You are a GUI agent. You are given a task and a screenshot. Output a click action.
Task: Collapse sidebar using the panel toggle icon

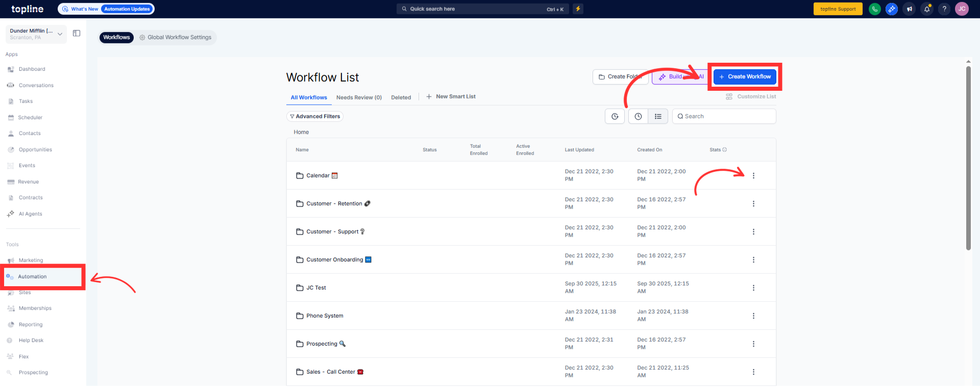[77, 34]
